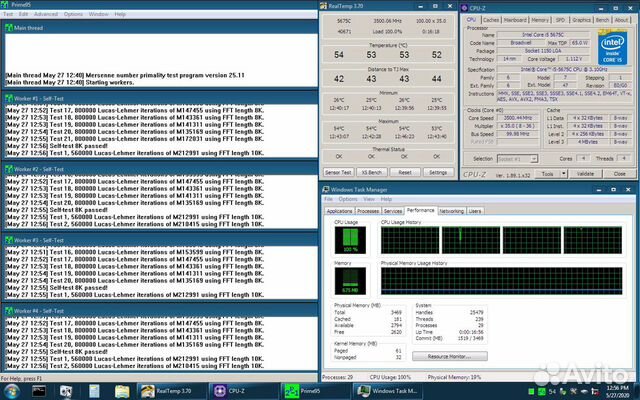
Task: Open the Bench tab in CPU-Z
Action: [602, 20]
